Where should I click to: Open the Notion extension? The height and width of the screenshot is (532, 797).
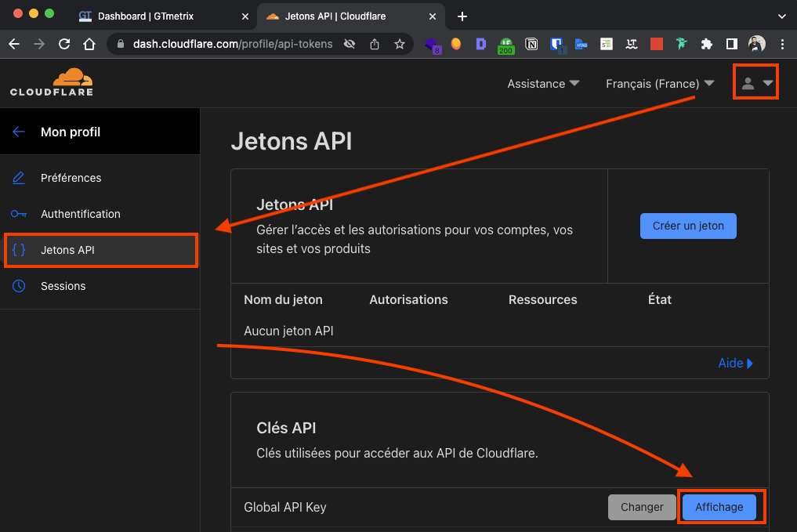point(531,44)
